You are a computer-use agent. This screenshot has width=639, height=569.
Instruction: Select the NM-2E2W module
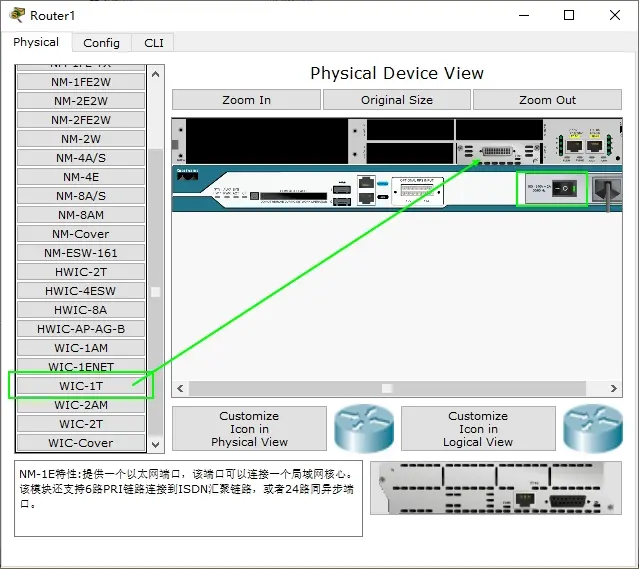tap(81, 101)
